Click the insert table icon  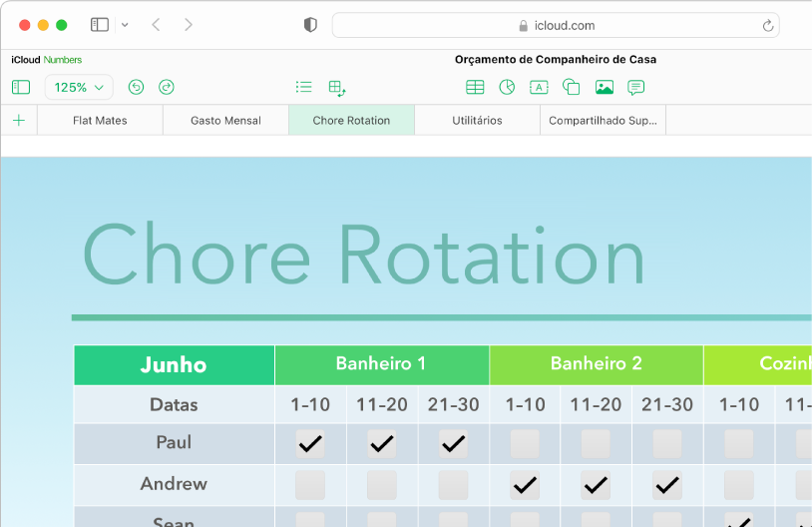click(475, 88)
